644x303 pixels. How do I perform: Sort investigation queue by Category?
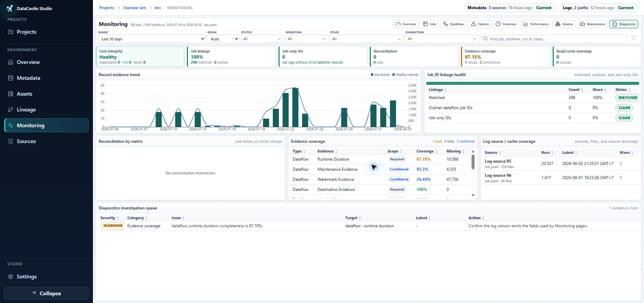[x=137, y=218]
